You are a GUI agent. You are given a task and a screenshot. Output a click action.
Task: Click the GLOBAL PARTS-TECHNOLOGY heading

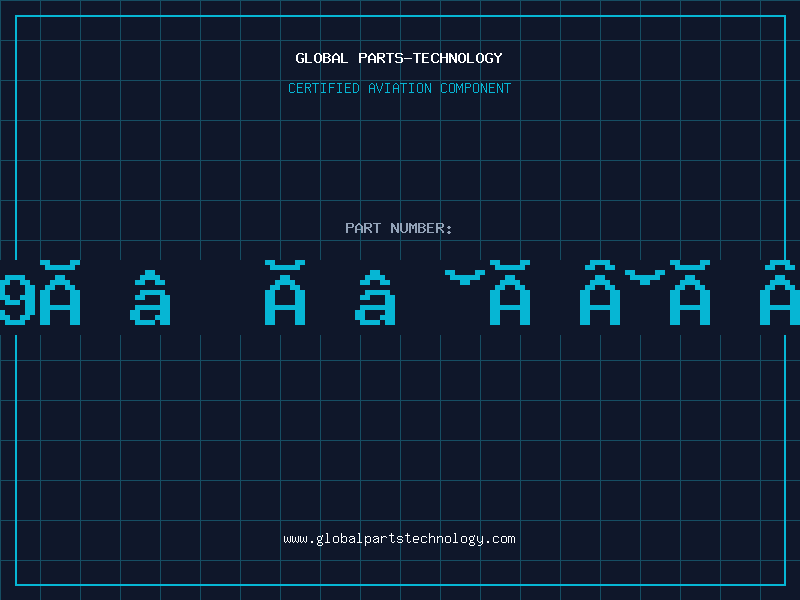pyautogui.click(x=399, y=58)
